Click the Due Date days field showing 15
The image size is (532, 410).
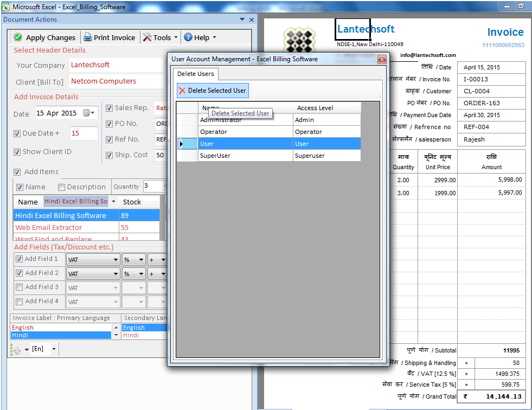click(84, 133)
